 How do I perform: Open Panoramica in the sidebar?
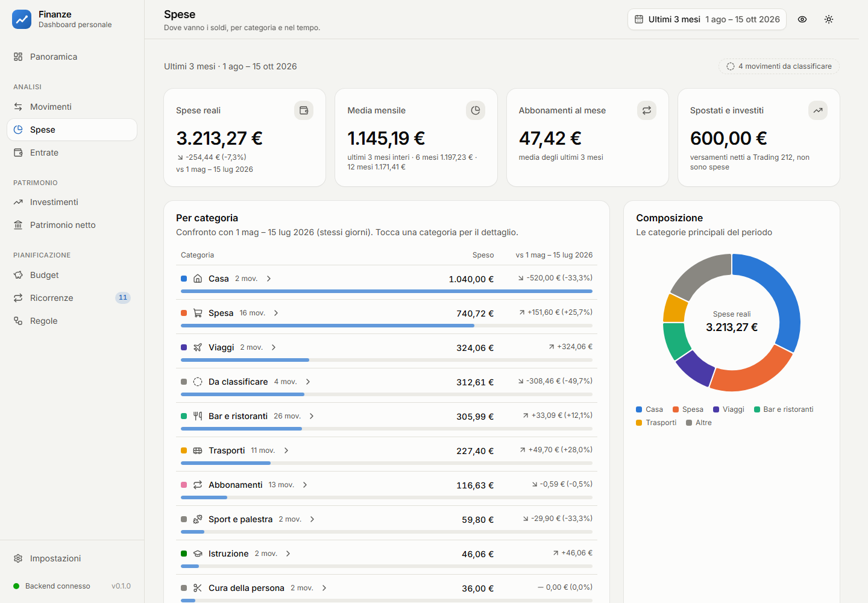[72, 57]
